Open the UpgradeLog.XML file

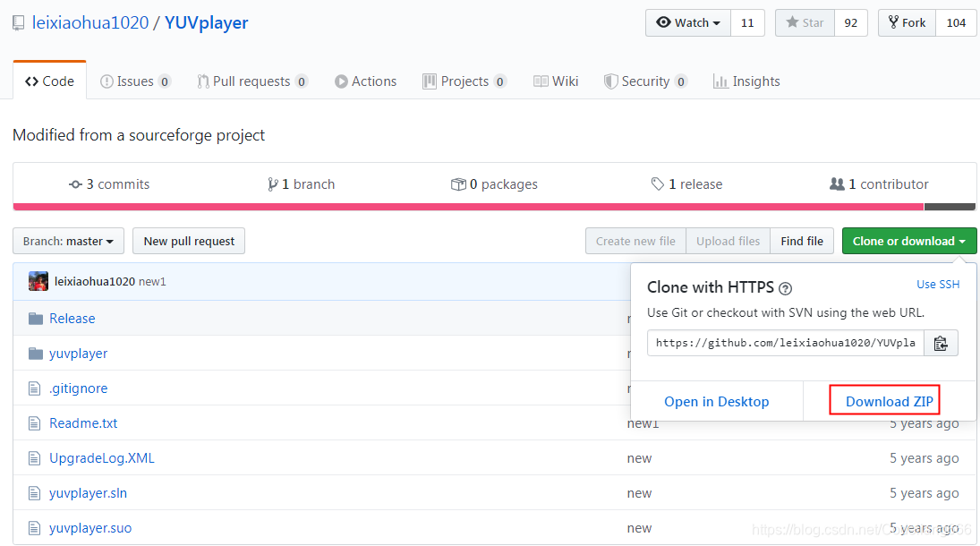pos(102,457)
